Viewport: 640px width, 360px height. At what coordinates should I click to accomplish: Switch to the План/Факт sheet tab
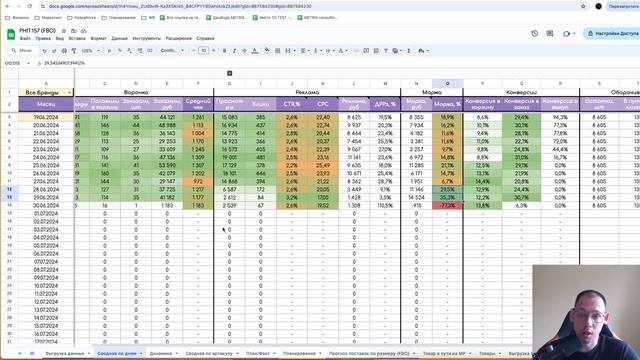click(x=258, y=353)
